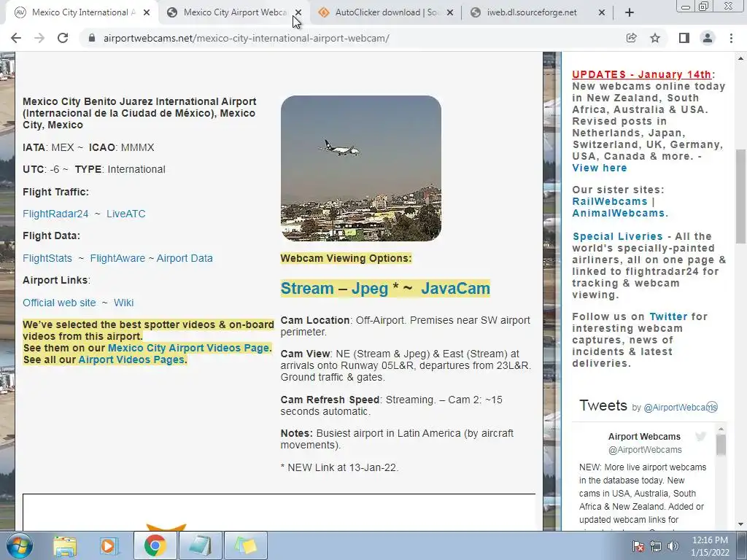
Task: Click Twitter bird icon in tweet
Action: click(700, 436)
